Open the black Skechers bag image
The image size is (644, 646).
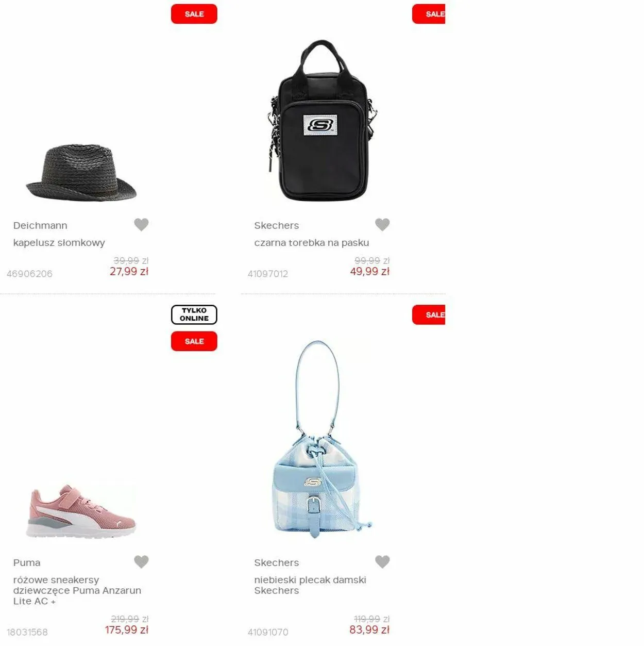pyautogui.click(x=322, y=120)
